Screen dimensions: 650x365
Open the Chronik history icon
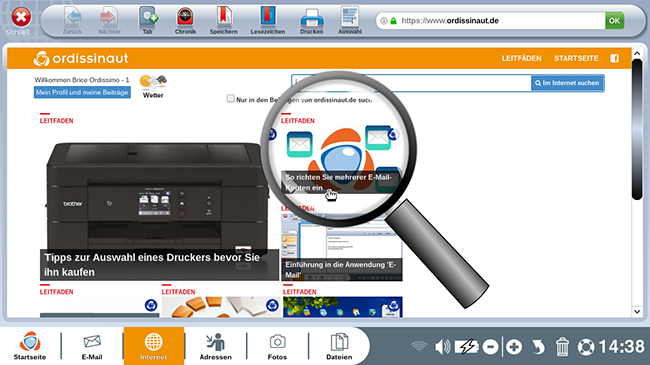pos(185,20)
